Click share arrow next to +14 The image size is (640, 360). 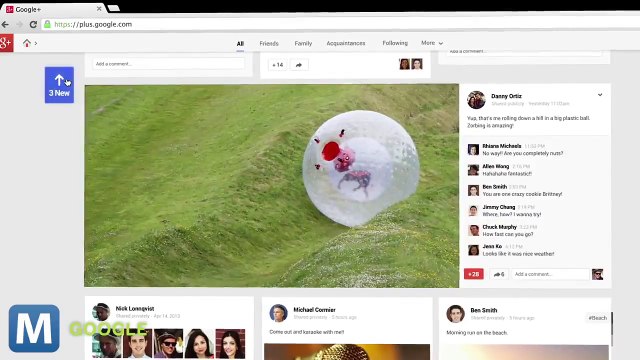299,65
